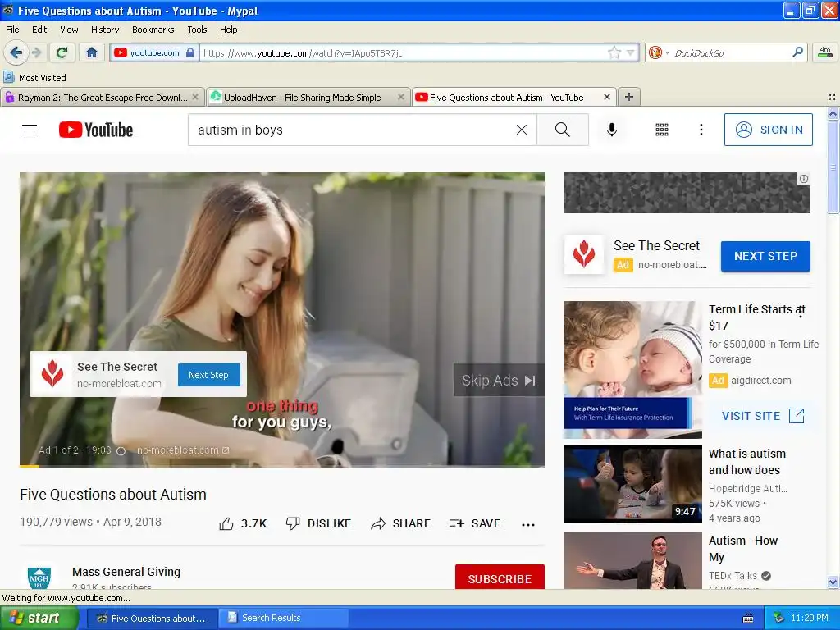The height and width of the screenshot is (630, 840).
Task: Open the Windows start button
Action: pos(39,618)
